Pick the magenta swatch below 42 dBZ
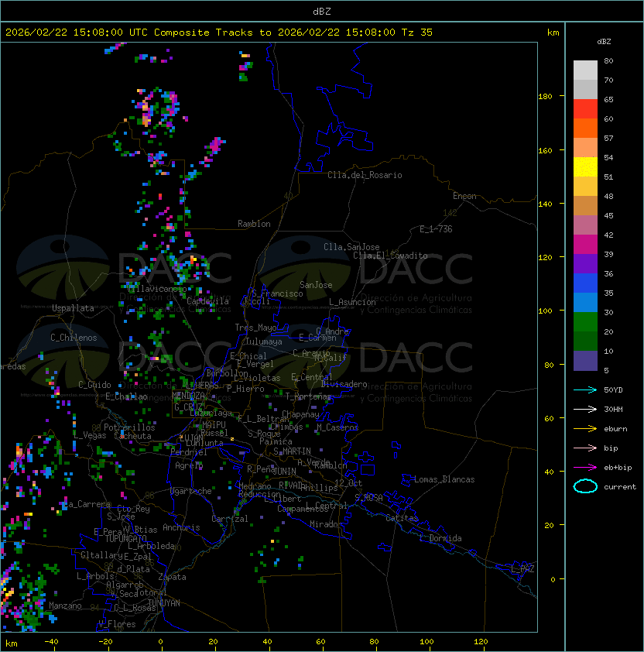The height and width of the screenshot is (652, 644). [x=585, y=245]
